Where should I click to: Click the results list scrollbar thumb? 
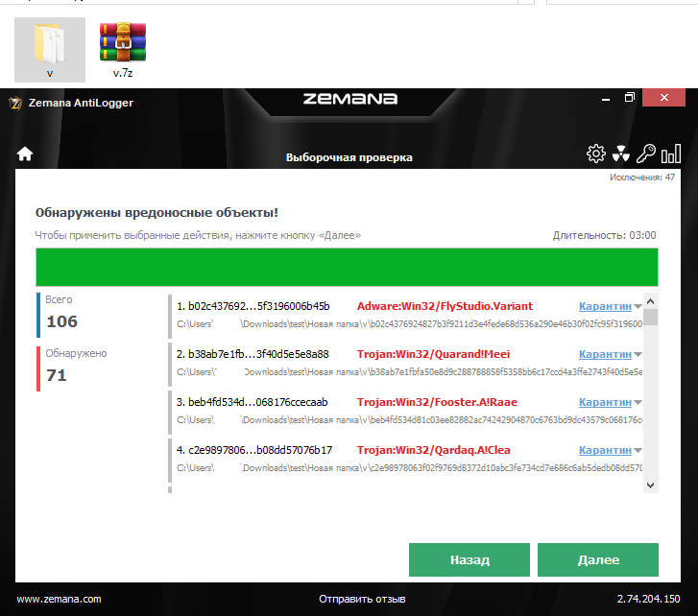coord(650,318)
